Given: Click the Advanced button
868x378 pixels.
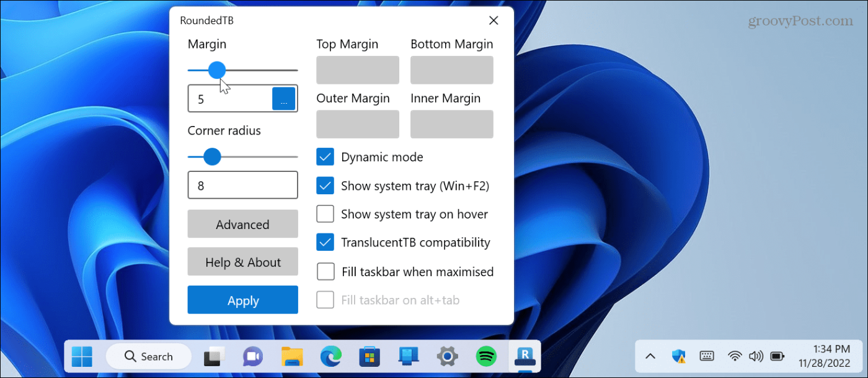Looking at the screenshot, I should (x=243, y=225).
